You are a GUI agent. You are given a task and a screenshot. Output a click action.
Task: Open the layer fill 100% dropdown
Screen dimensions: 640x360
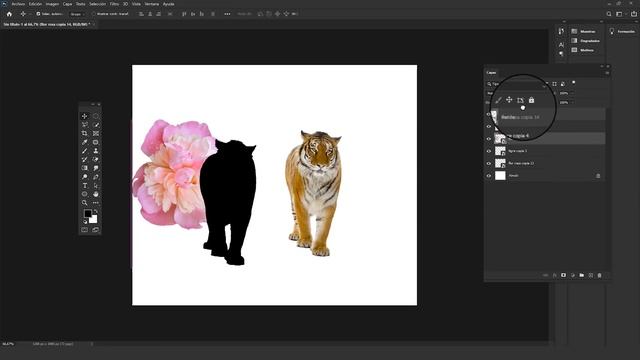(571, 102)
